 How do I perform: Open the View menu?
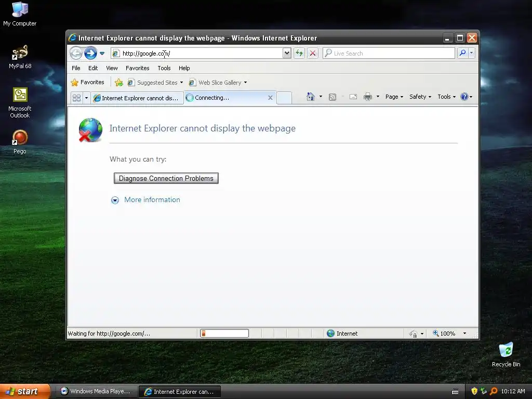point(112,68)
